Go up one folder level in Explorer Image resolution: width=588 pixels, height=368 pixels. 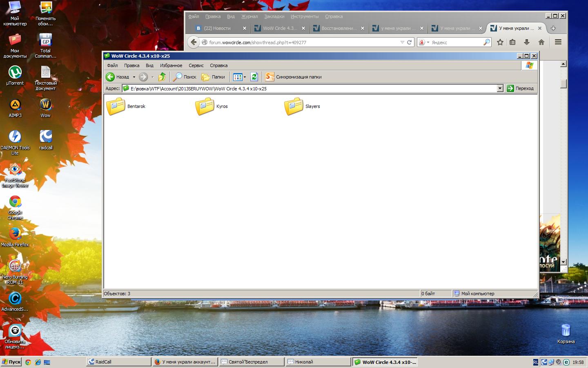[x=162, y=77]
